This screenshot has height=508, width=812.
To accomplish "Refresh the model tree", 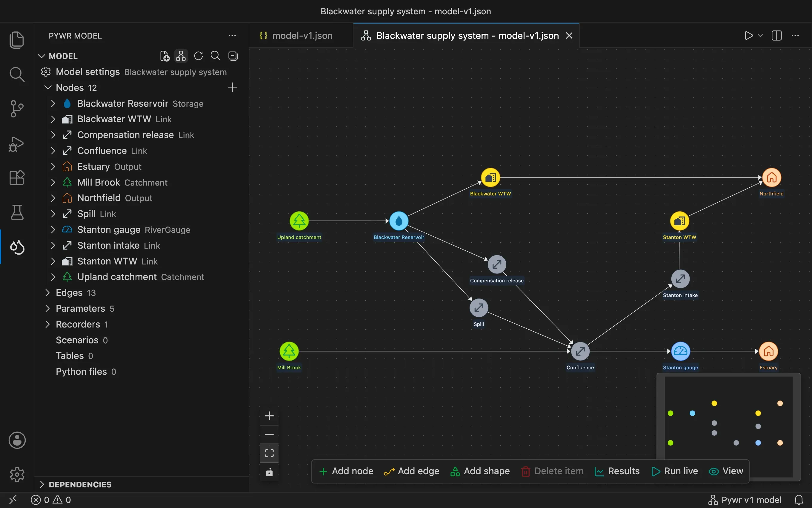I will point(198,56).
